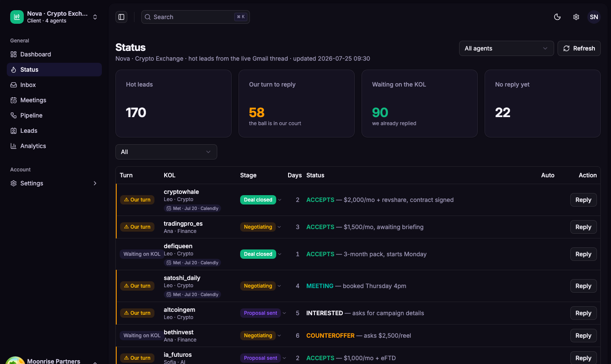
Task: Click the altcoingem KOL name
Action: click(179, 310)
